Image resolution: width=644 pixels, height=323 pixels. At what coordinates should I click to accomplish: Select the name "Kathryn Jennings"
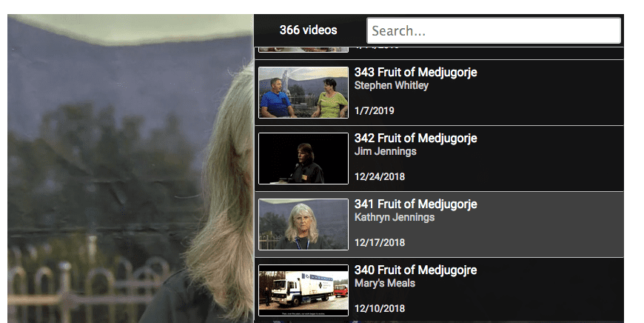395,217
